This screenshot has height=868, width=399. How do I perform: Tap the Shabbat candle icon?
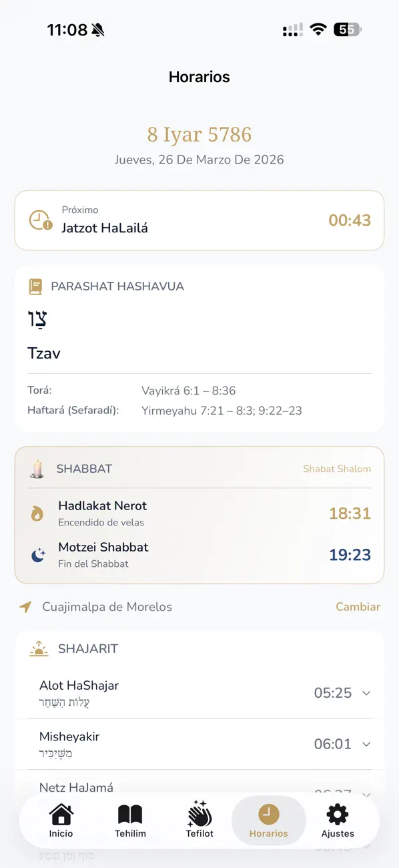coord(37,468)
